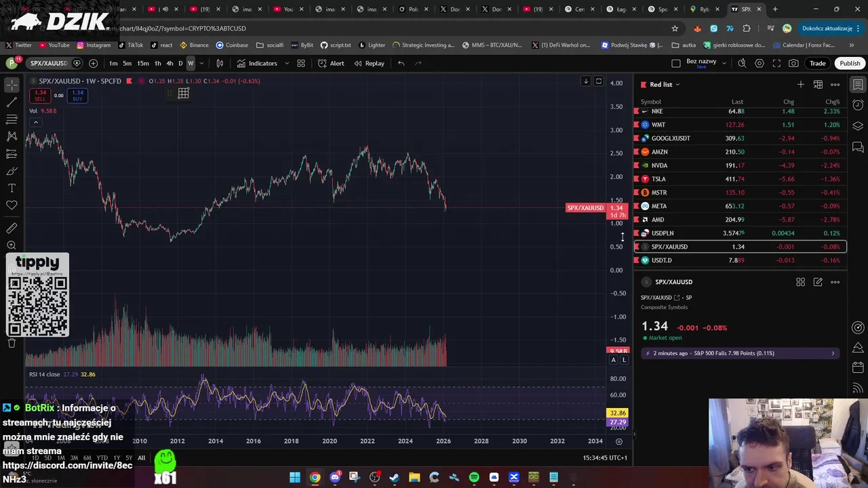Open the patterns drawing tool group
The width and height of the screenshot is (868, 488).
pyautogui.click(x=12, y=136)
